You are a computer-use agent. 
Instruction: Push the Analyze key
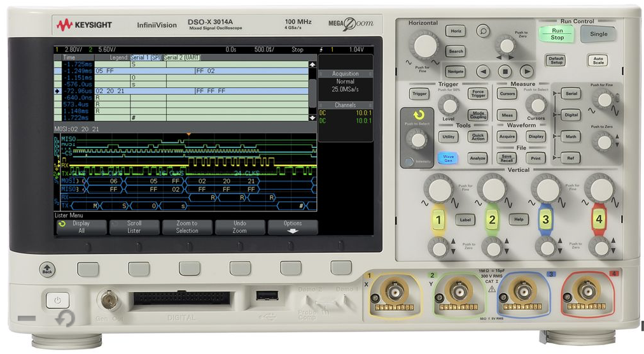pyautogui.click(x=478, y=158)
